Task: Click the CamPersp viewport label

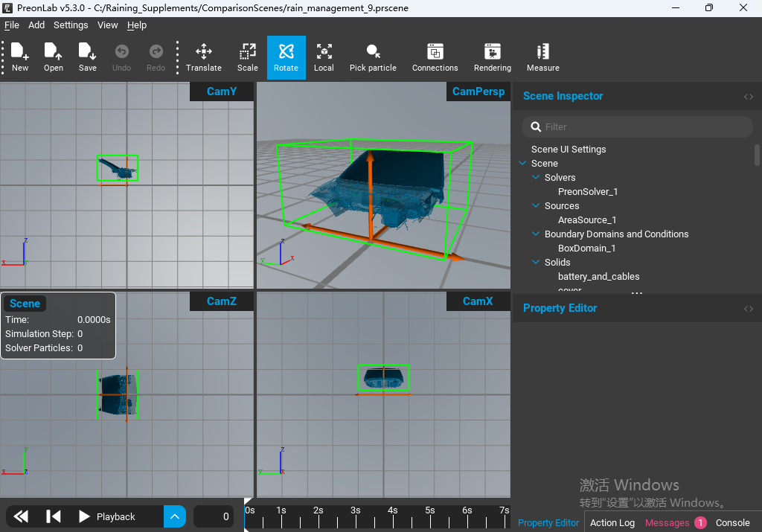Action: pos(478,92)
